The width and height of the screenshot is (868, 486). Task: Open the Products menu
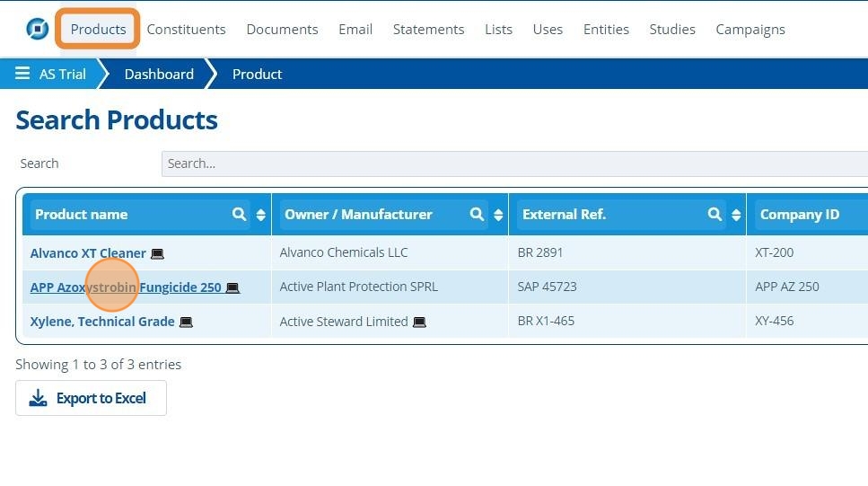[98, 29]
